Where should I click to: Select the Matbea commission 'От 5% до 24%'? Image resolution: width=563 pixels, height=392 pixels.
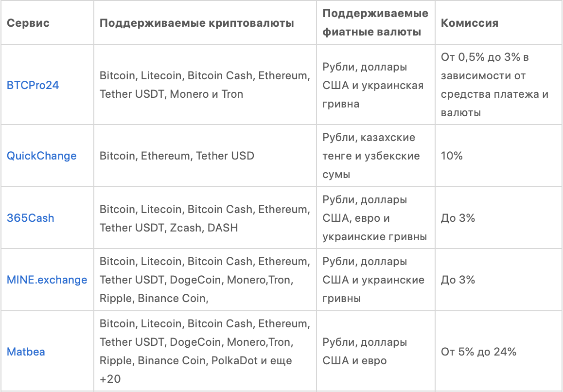coord(478,352)
